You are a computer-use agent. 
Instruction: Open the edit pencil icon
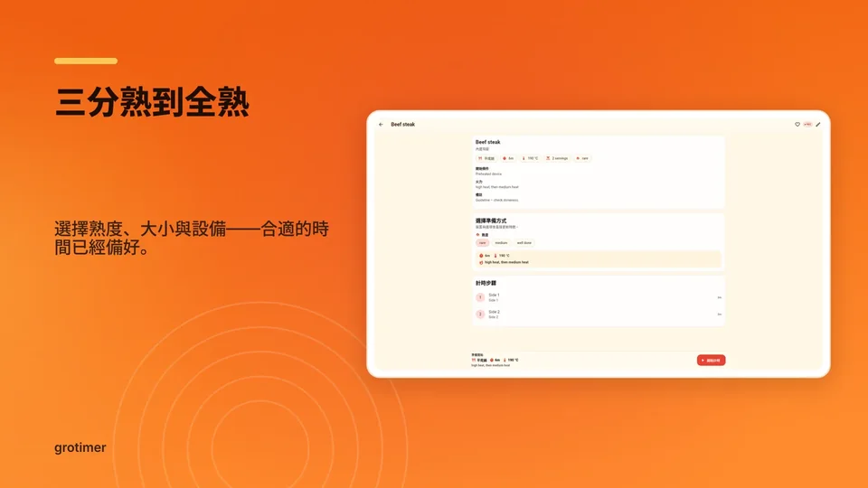coord(818,125)
